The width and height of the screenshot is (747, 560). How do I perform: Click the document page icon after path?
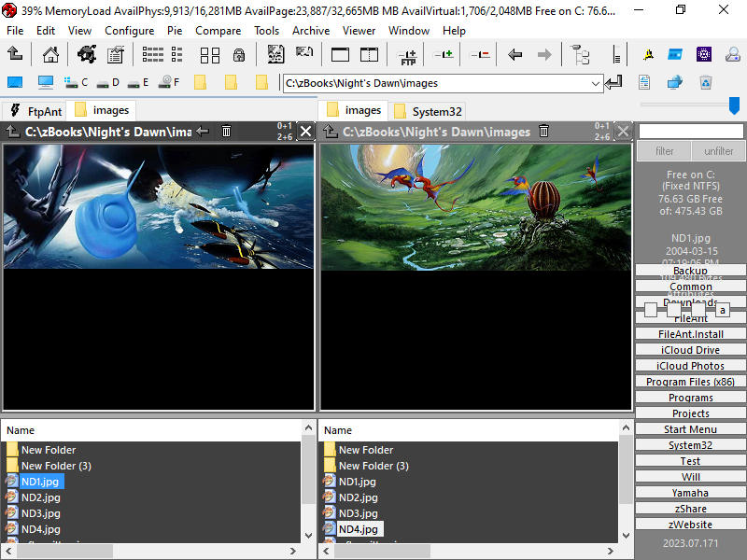pos(644,82)
